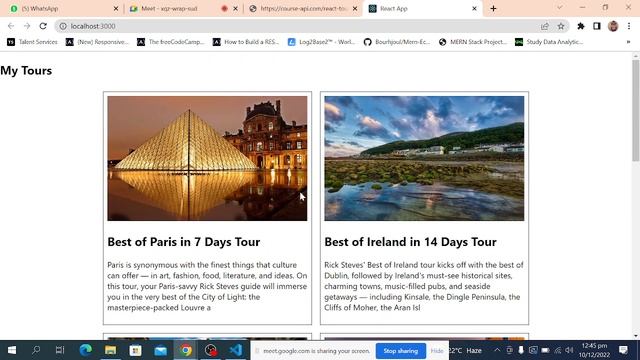Stop sharing the screen
This screenshot has height=360, width=640.
click(x=400, y=351)
